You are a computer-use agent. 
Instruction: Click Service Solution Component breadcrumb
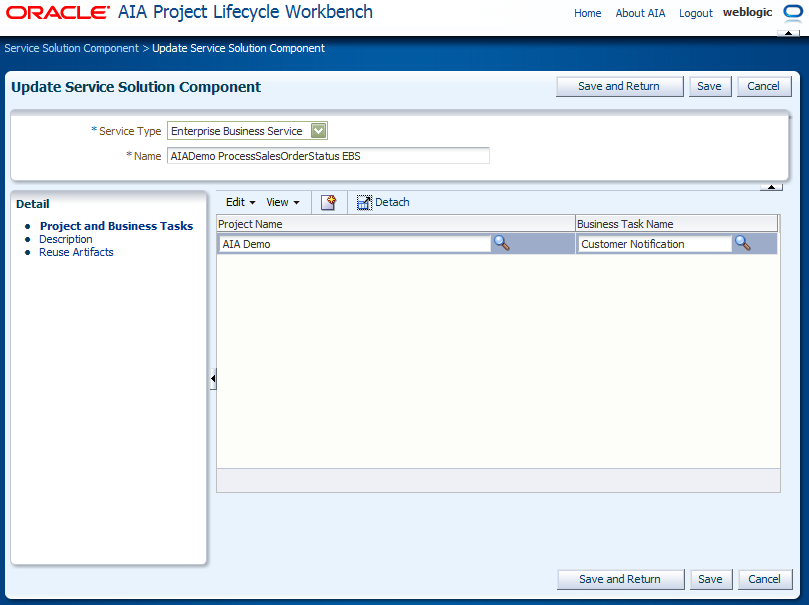coord(72,48)
